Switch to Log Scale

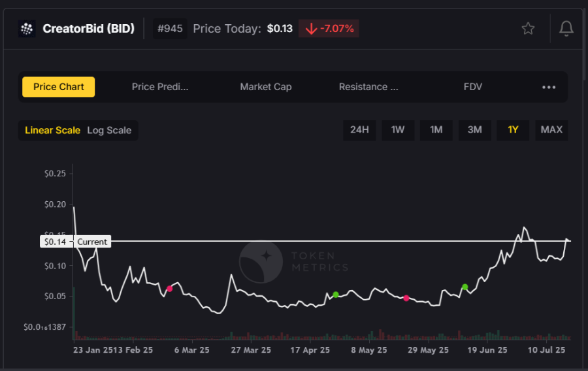point(109,130)
